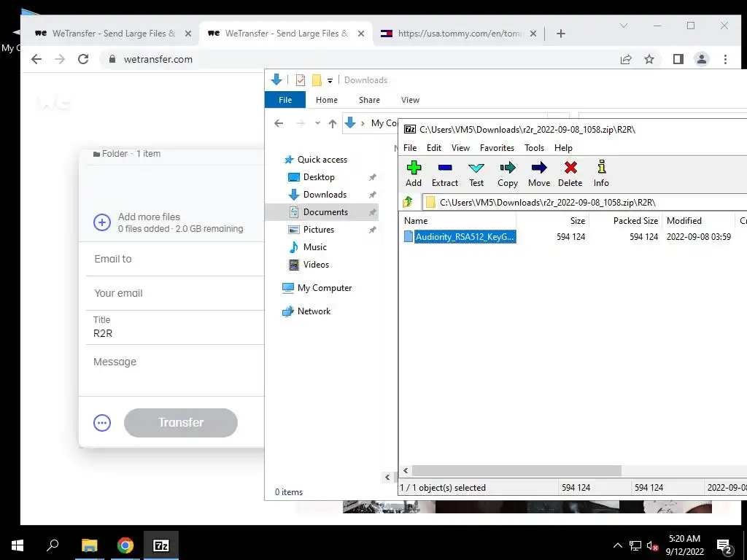
Task: Open the Home ribbon tab in Explorer
Action: [x=326, y=100]
